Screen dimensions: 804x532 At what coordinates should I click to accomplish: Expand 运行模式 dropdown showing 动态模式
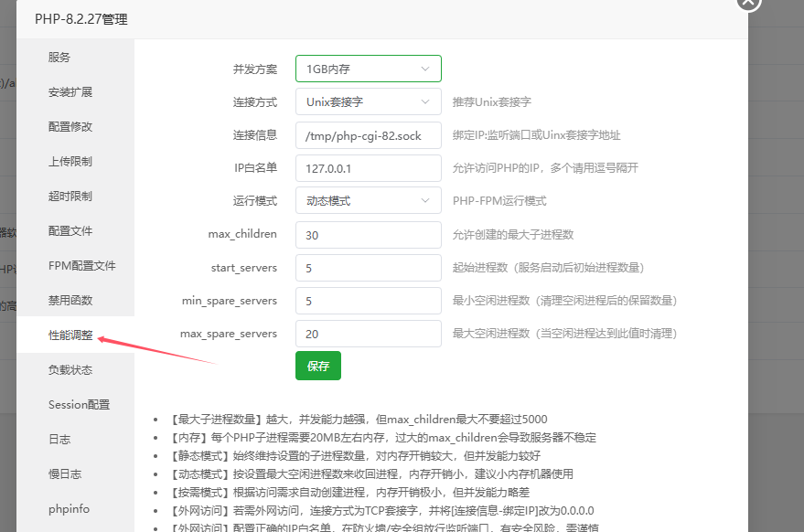tap(369, 200)
